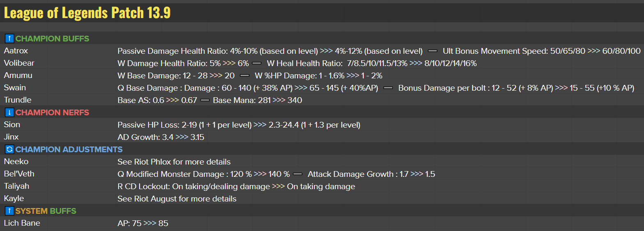This screenshot has height=231, width=644.
Task: Click the Sion champion name
Action: tap(12, 125)
